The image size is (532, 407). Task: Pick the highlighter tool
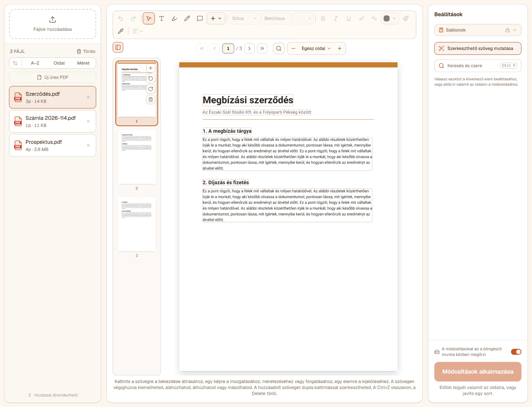point(174,18)
